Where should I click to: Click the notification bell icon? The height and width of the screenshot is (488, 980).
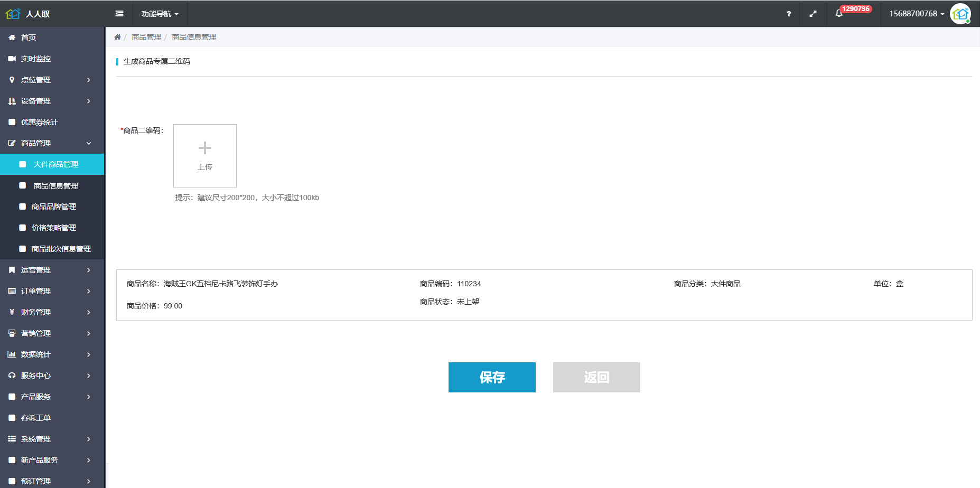coord(839,14)
